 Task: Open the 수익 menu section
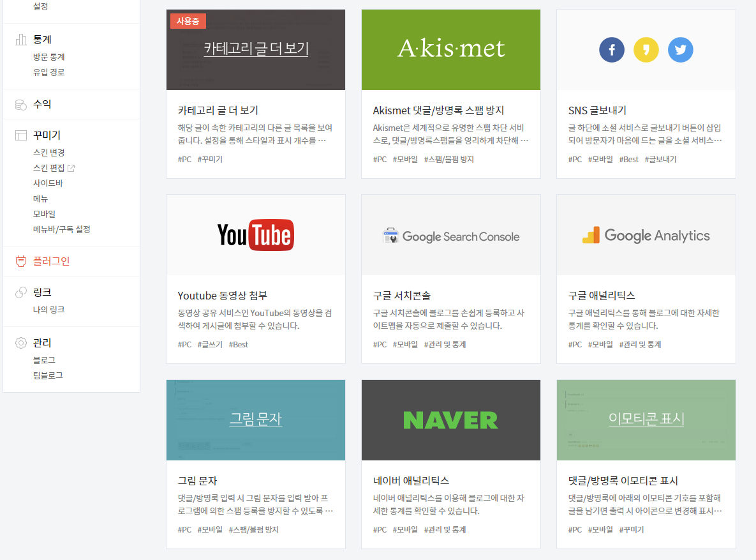tap(43, 104)
